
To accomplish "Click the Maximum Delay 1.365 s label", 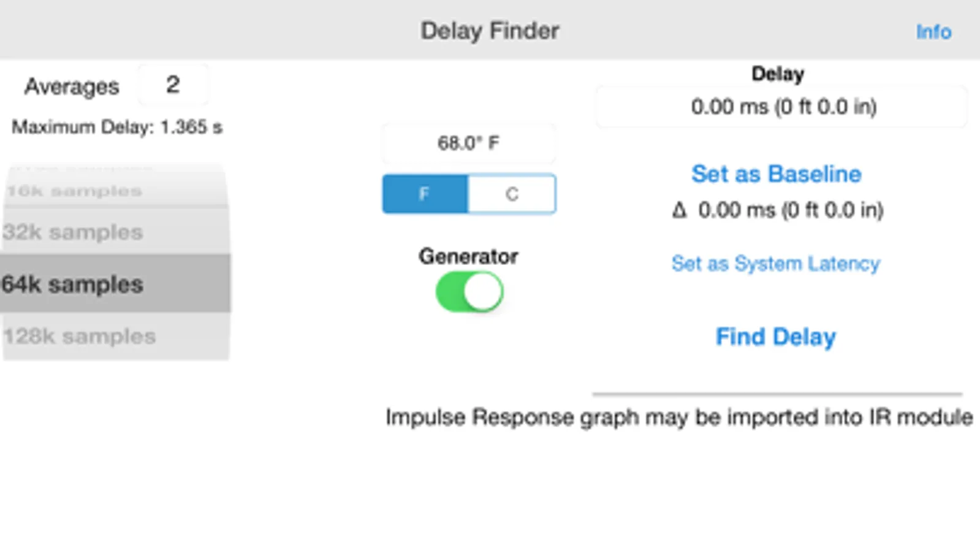I will [x=117, y=128].
